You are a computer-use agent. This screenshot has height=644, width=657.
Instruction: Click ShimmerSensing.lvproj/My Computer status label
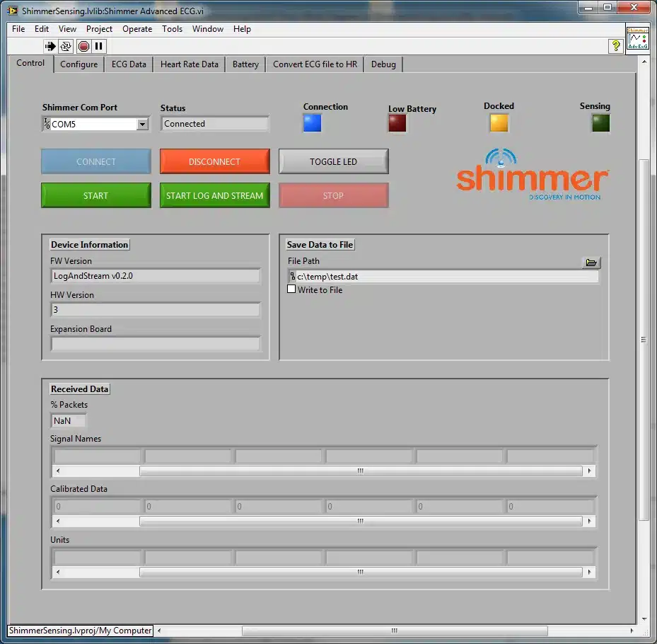80,630
